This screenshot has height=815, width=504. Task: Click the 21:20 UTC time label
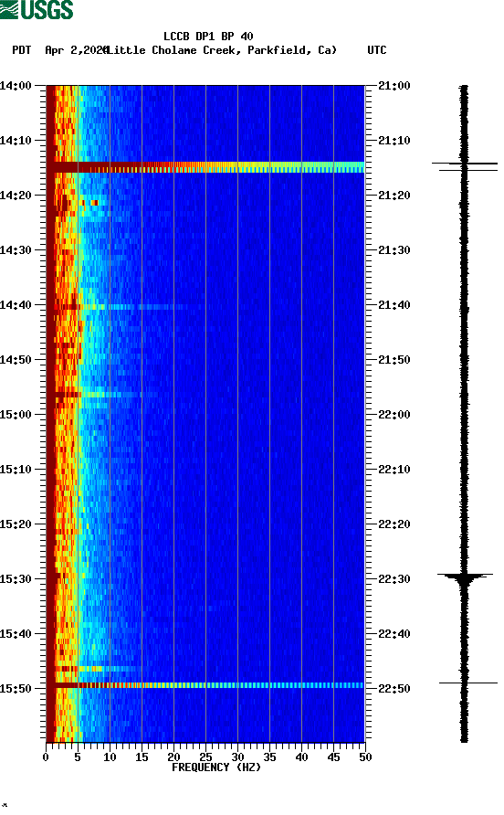[394, 196]
